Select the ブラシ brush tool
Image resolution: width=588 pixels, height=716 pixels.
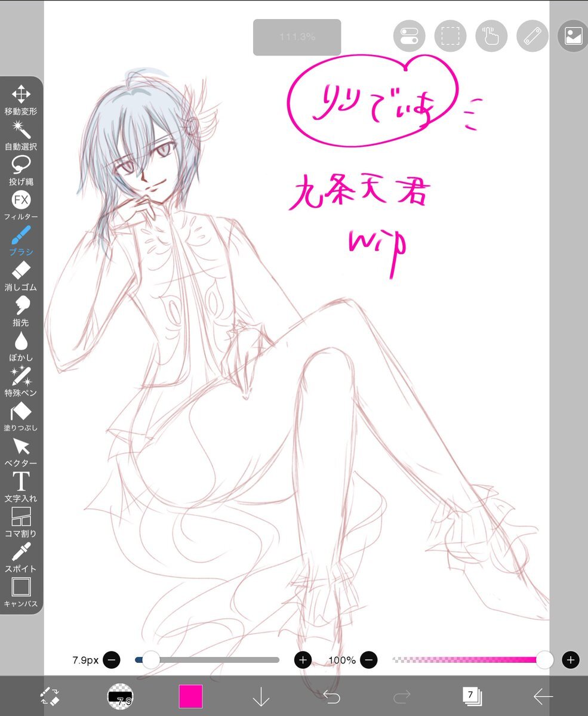coord(21,240)
